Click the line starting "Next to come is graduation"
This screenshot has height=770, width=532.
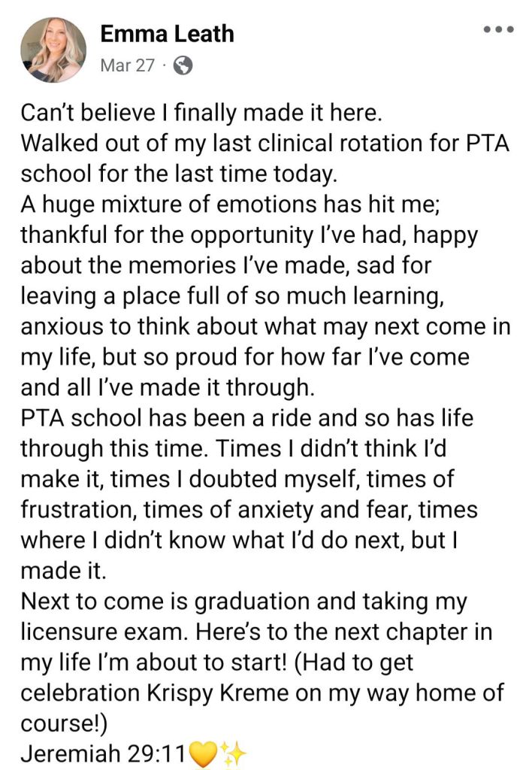point(243,602)
